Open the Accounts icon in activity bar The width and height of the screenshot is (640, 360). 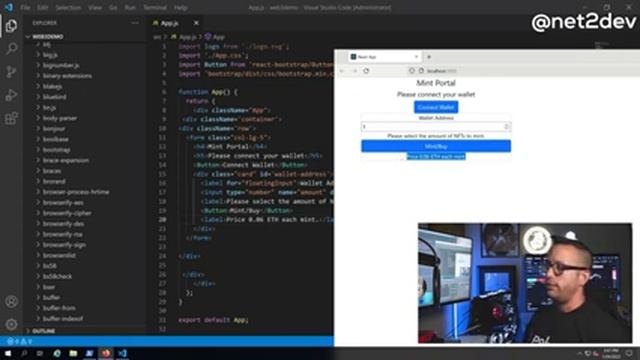tap(11, 302)
